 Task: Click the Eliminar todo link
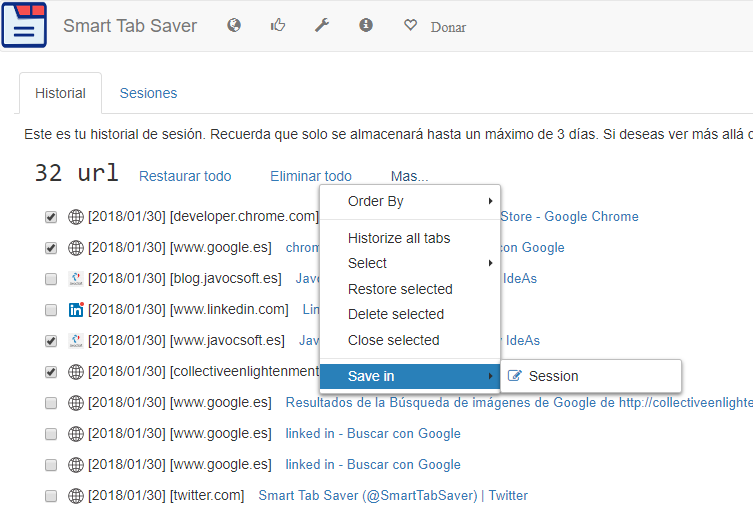click(x=311, y=176)
